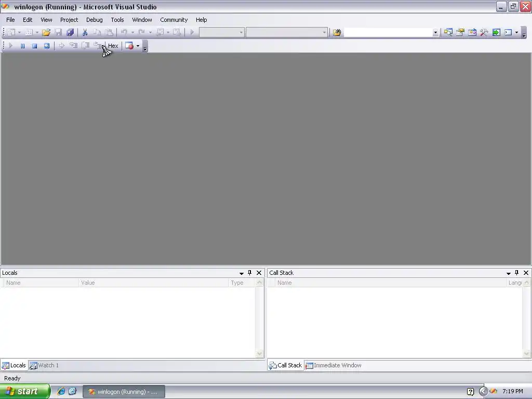Open the Project menu
Screen dimensions: 532x399
coord(69,20)
